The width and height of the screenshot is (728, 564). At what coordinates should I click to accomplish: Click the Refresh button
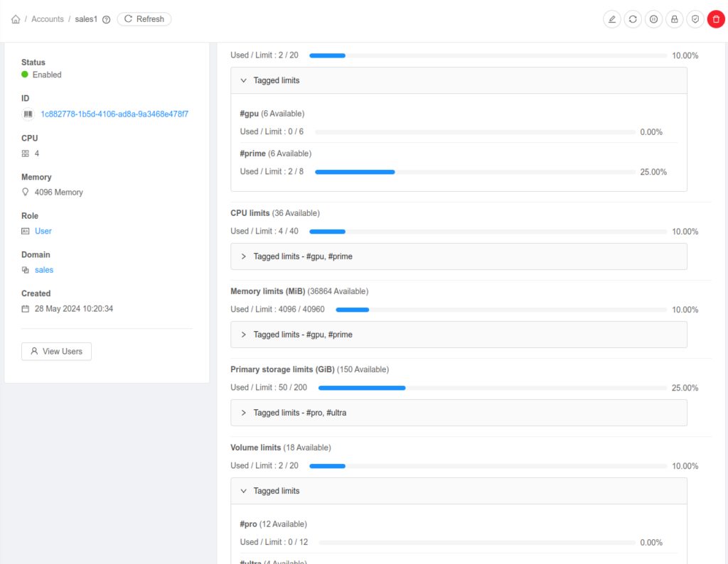pyautogui.click(x=144, y=19)
